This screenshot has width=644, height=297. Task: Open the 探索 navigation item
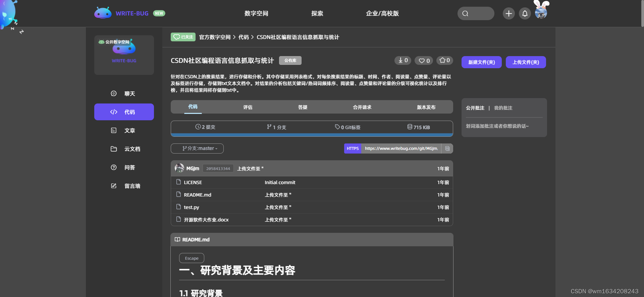pos(317,13)
